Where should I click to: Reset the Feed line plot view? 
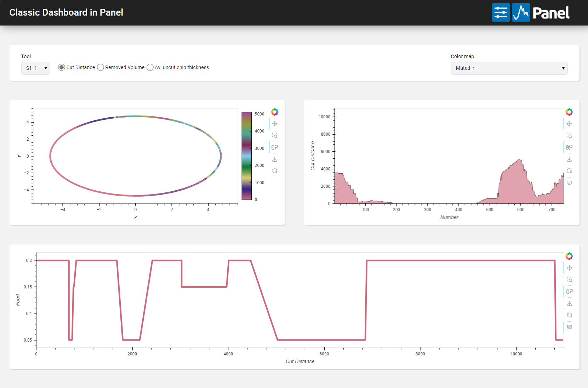tap(570, 315)
